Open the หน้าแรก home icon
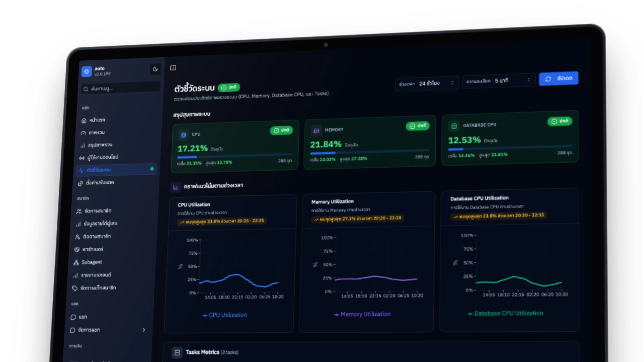 pos(84,120)
